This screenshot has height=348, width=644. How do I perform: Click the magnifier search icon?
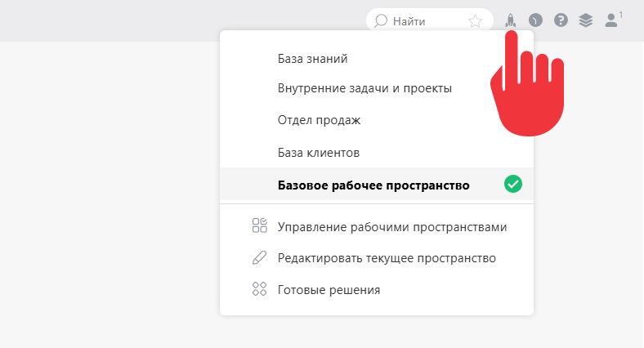(x=381, y=21)
